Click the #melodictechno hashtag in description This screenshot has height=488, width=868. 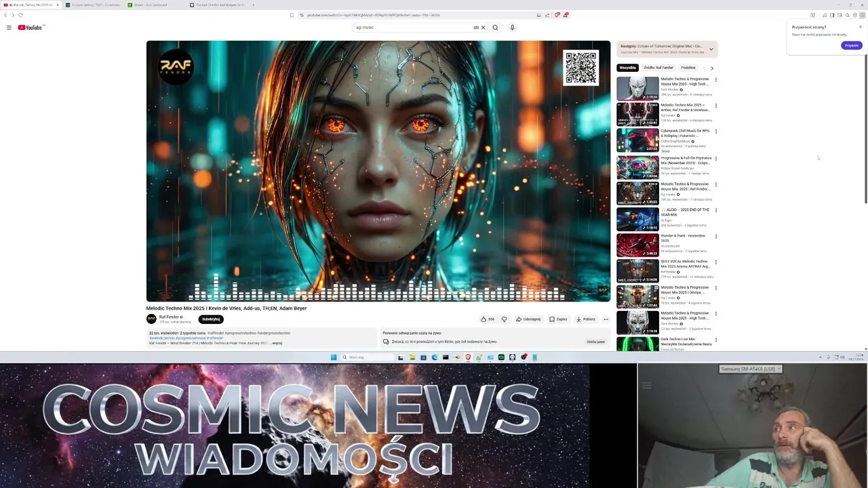coord(161,338)
